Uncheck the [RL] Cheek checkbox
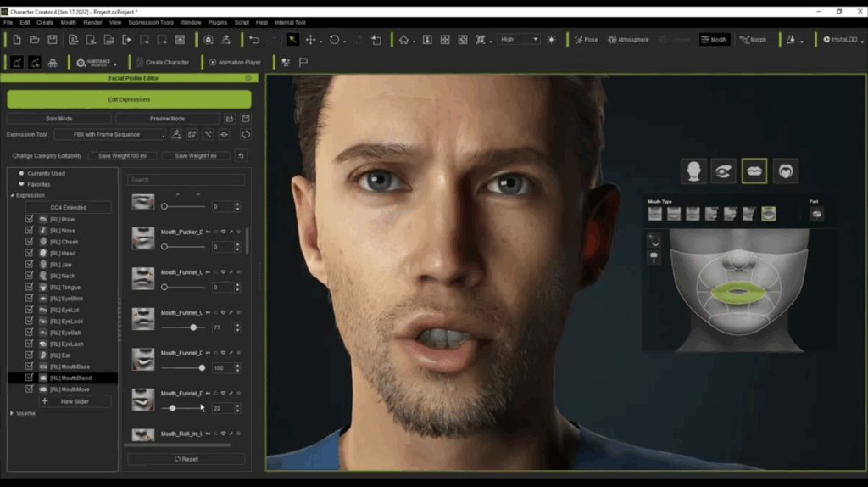This screenshot has width=868, height=487. coord(30,242)
